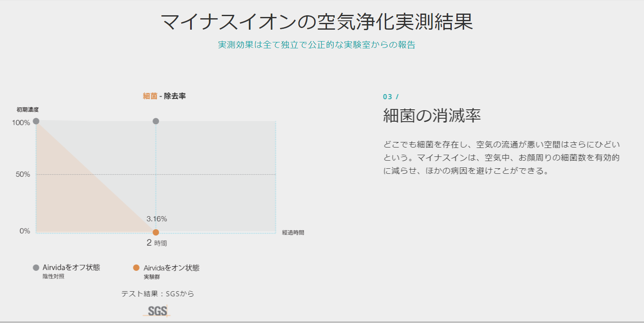The width and height of the screenshot is (644, 323).
Task: Click the heading マイナスイオンの空気浄化実測結果
Action: [317, 22]
